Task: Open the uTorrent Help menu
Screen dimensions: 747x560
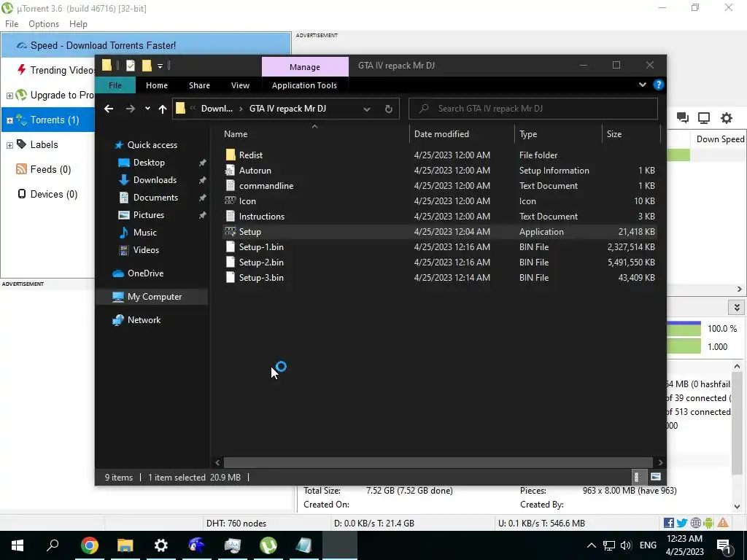Action: coord(78,24)
